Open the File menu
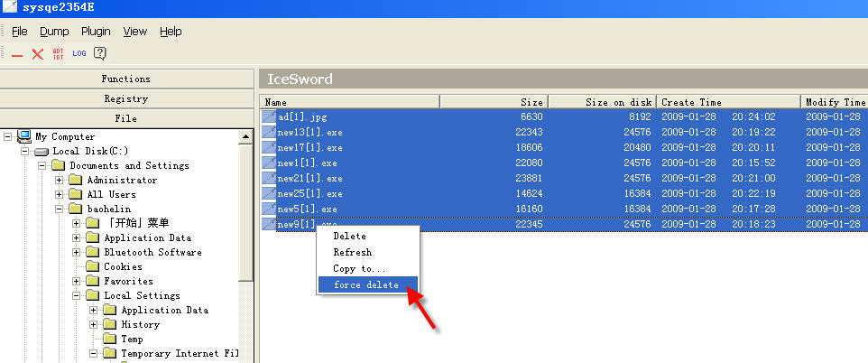This screenshot has width=868, height=363. point(19,32)
